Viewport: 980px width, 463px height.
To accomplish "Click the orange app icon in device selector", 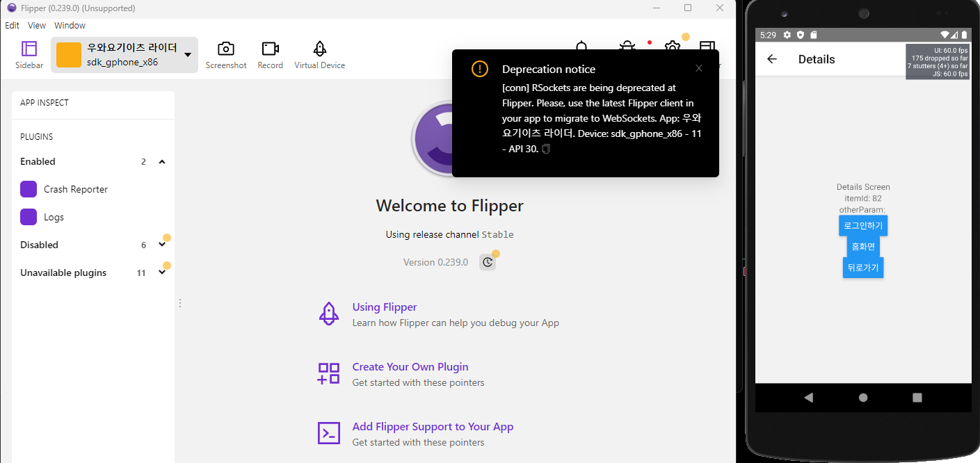I will click(69, 55).
